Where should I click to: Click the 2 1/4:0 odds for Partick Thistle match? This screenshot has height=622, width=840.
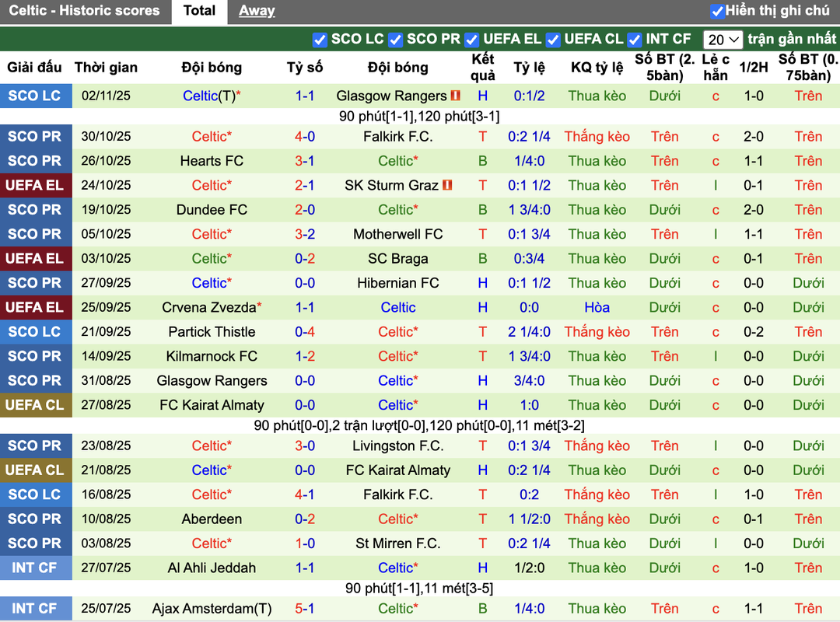(530, 332)
